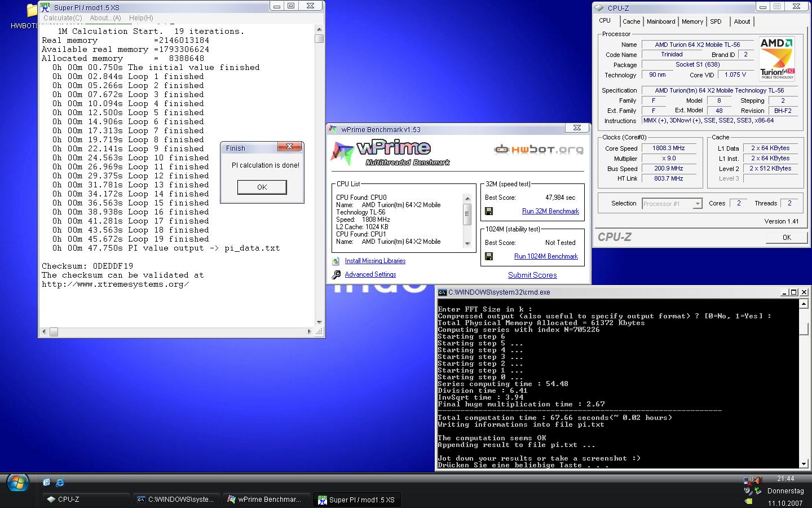Click the Super PI title bar icon

(45, 7)
